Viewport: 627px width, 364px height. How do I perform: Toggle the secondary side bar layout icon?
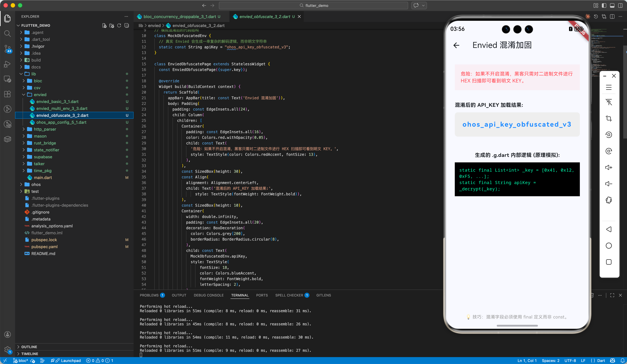[620, 5]
